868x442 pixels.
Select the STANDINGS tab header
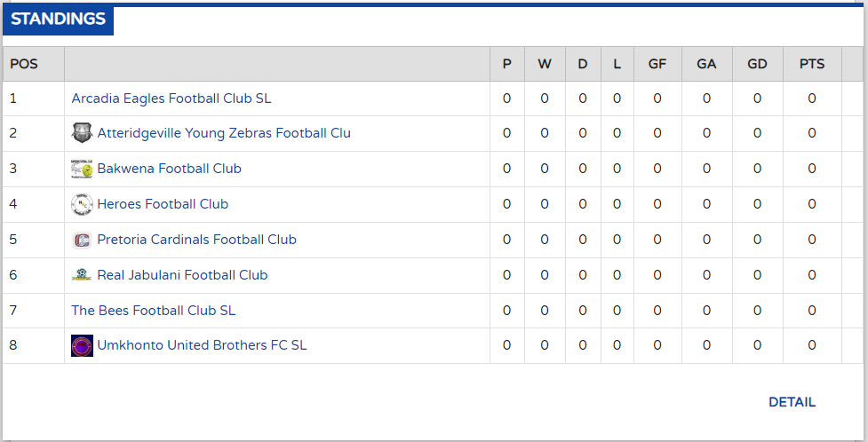click(x=59, y=20)
